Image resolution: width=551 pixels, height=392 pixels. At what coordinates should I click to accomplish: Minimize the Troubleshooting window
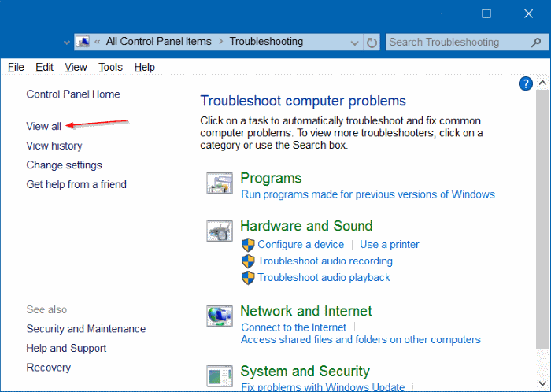click(445, 13)
